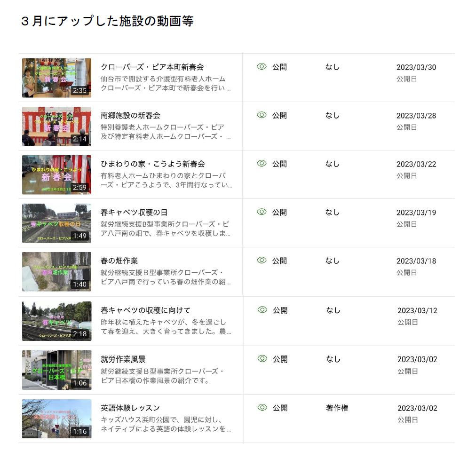Click description starting 仙台市で開設する介護型有料老人ホーム
The height and width of the screenshot is (459, 476).
pos(166,84)
